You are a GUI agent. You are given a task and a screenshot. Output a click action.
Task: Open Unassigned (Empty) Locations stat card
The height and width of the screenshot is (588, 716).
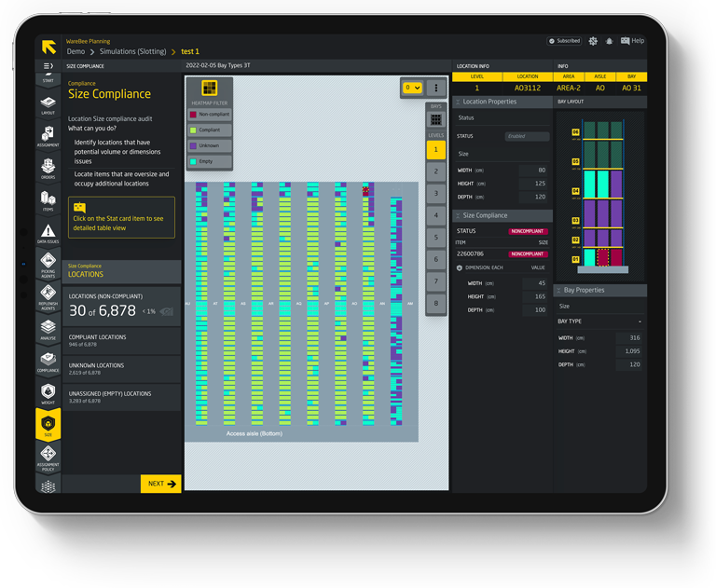tap(121, 397)
